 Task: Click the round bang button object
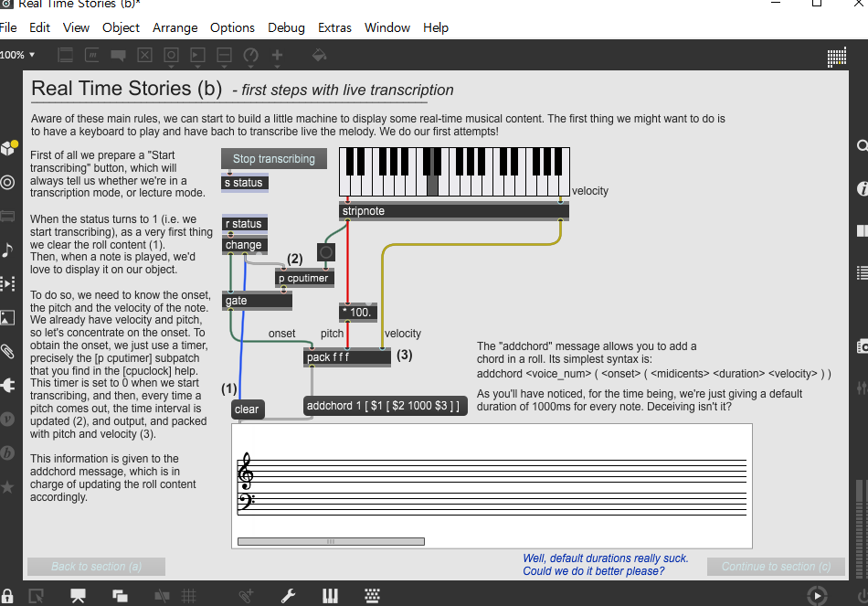pos(327,251)
